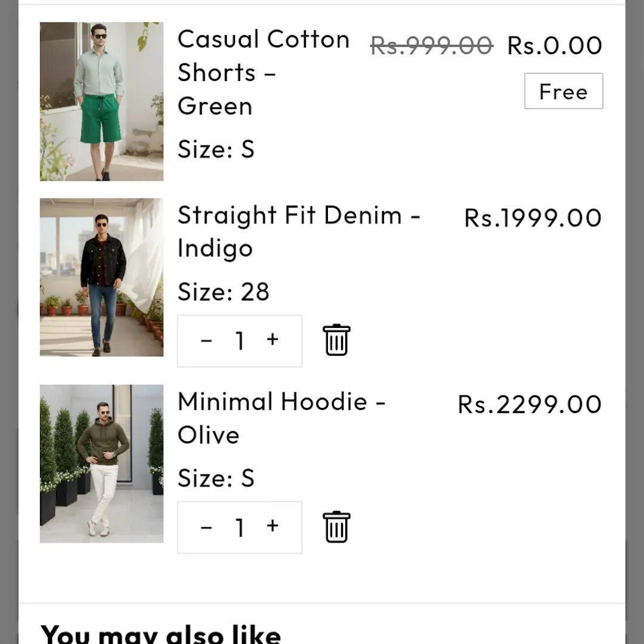The image size is (644, 644).
Task: Open Minimal Hoodie - Olive link
Action: pos(281,418)
